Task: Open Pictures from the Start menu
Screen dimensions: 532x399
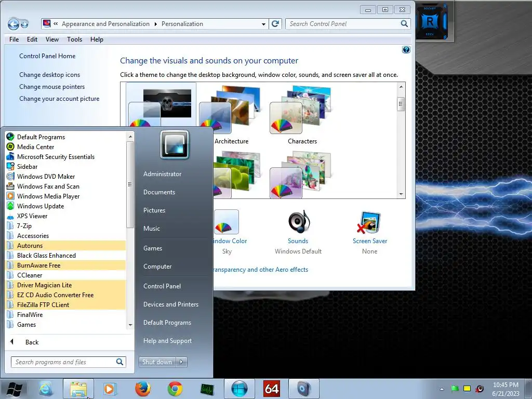Action: (x=154, y=210)
